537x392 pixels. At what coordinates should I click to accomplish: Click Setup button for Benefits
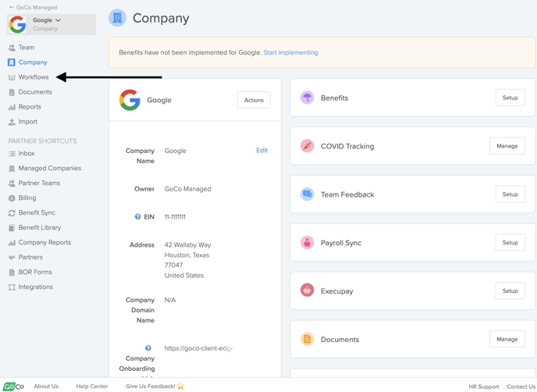[x=510, y=98]
